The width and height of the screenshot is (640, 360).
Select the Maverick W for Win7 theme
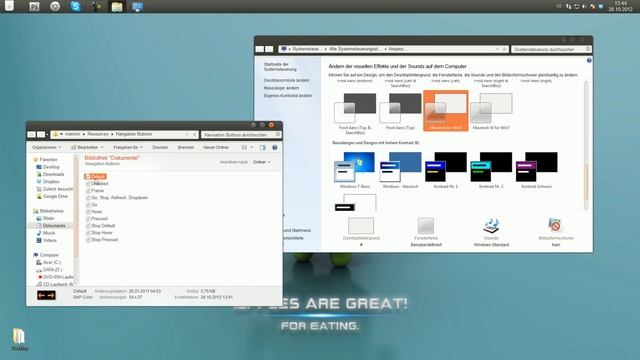tap(491, 111)
